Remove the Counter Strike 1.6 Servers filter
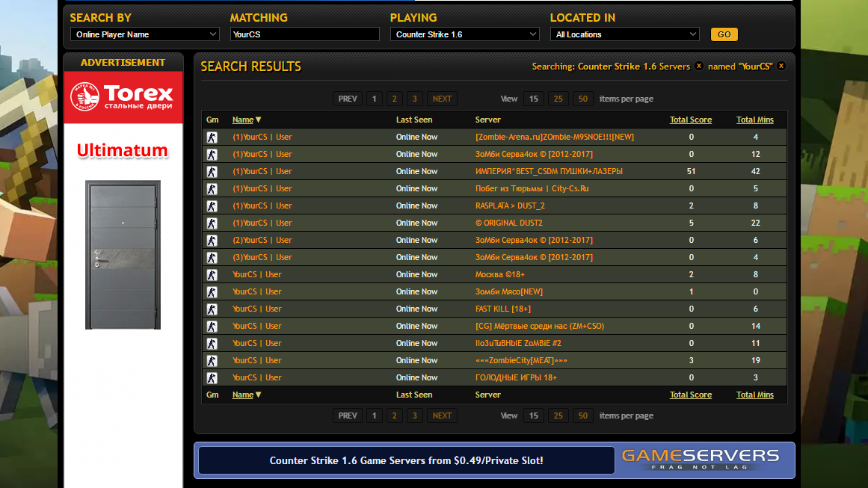868x488 pixels. 698,66
